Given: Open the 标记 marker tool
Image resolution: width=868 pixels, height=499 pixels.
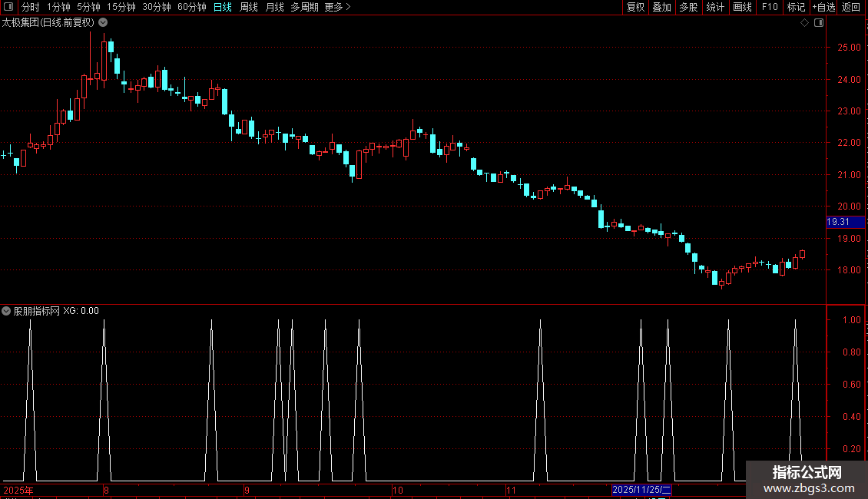Looking at the screenshot, I should pyautogui.click(x=796, y=7).
